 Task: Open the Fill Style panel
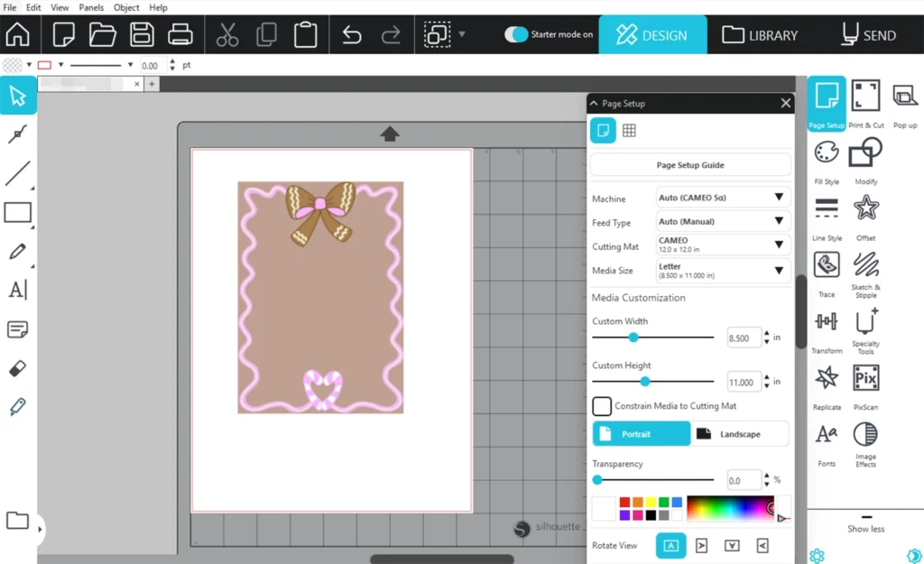coord(827,153)
